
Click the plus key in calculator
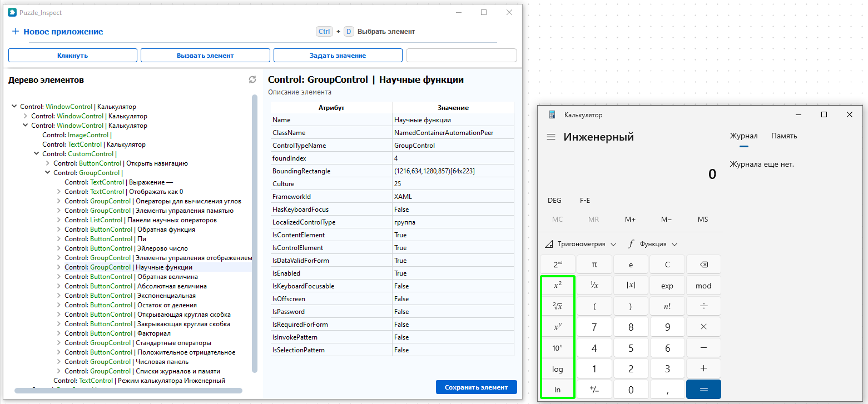tap(703, 369)
